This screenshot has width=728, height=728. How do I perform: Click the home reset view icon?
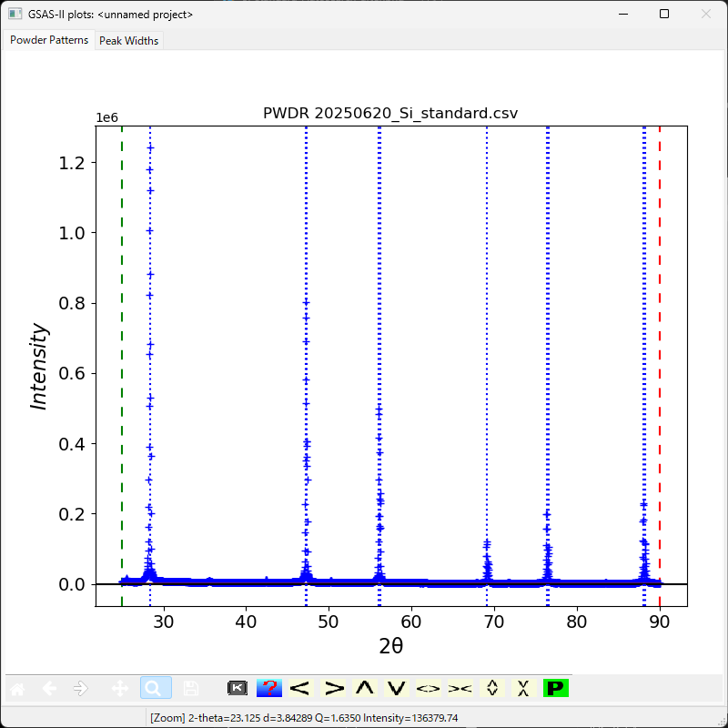click(x=18, y=689)
